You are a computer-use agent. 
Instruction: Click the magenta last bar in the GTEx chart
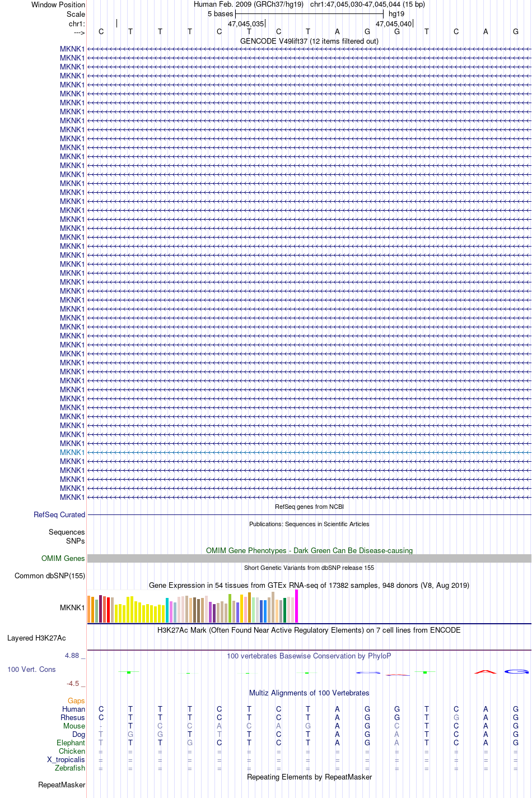click(297, 606)
